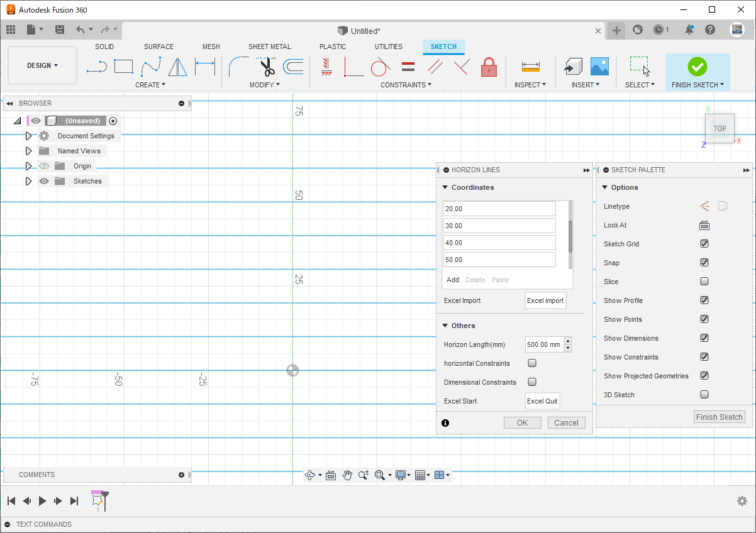Select the Pan hand tool

(347, 475)
